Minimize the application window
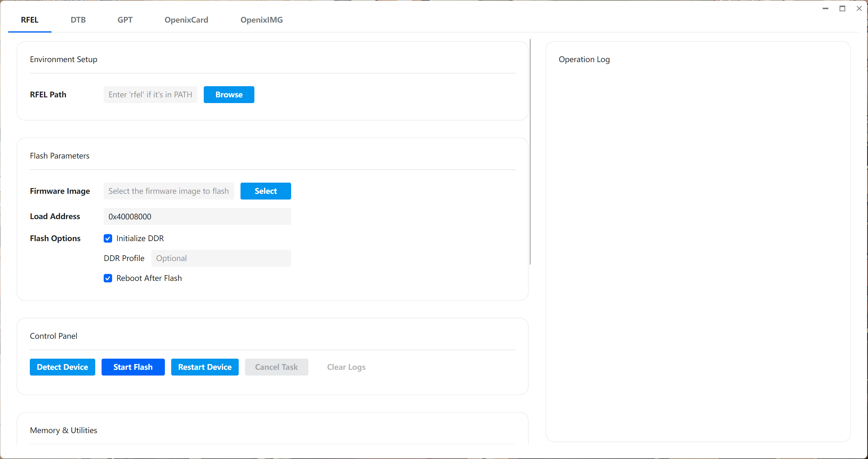 (825, 8)
